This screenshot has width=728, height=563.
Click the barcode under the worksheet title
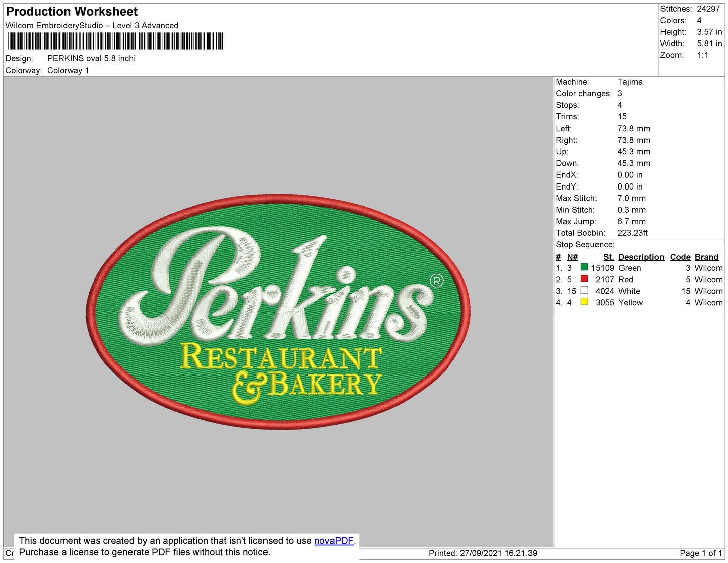[x=115, y=41]
